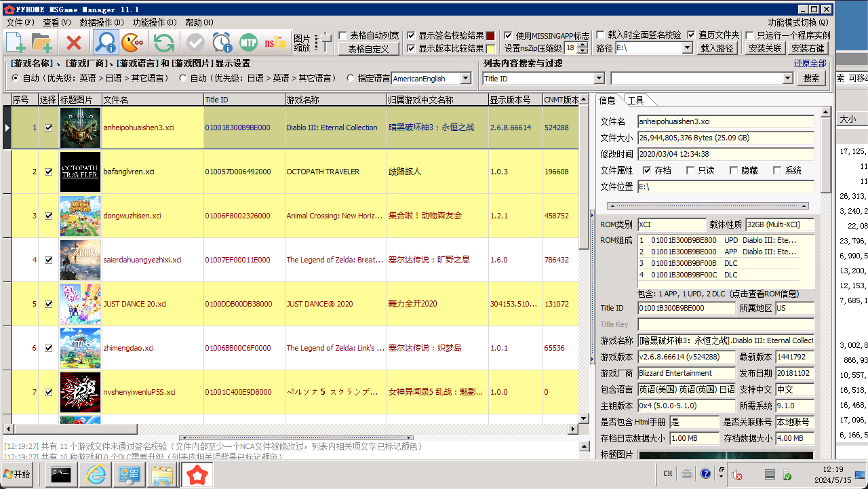Click Animal Crossing cover thumbnail

coord(80,216)
